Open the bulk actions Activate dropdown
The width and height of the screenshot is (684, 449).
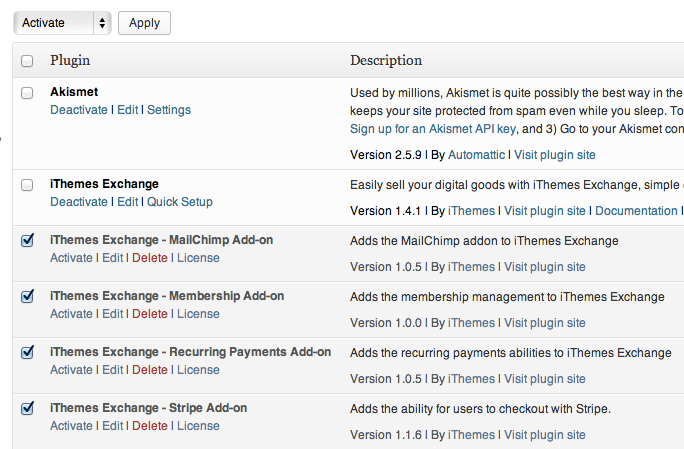coord(62,23)
